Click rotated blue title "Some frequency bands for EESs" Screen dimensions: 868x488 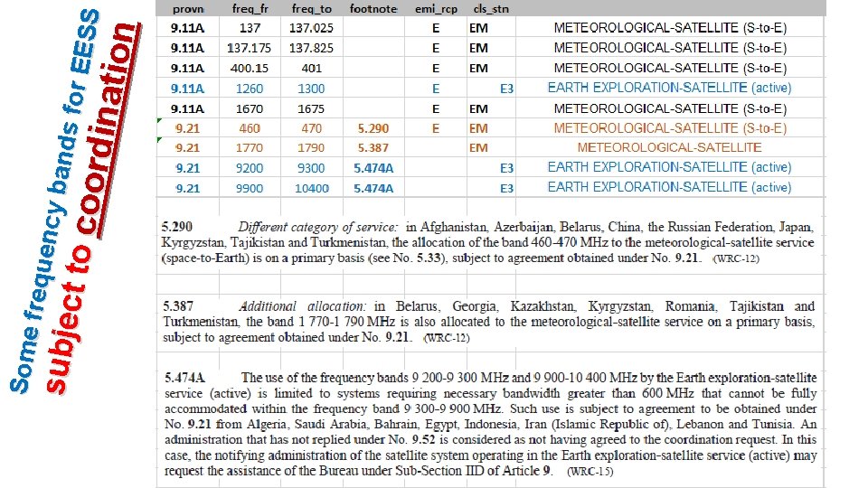[55, 202]
